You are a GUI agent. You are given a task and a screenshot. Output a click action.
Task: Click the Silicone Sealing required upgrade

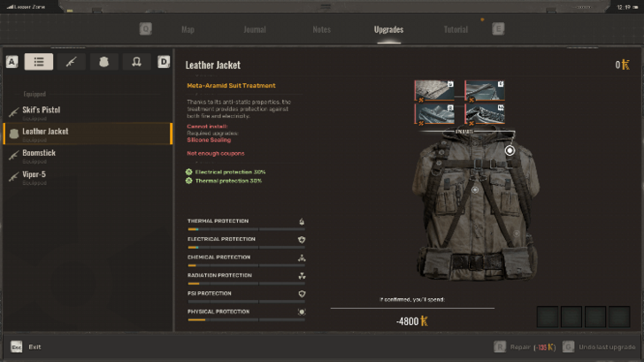click(x=209, y=140)
